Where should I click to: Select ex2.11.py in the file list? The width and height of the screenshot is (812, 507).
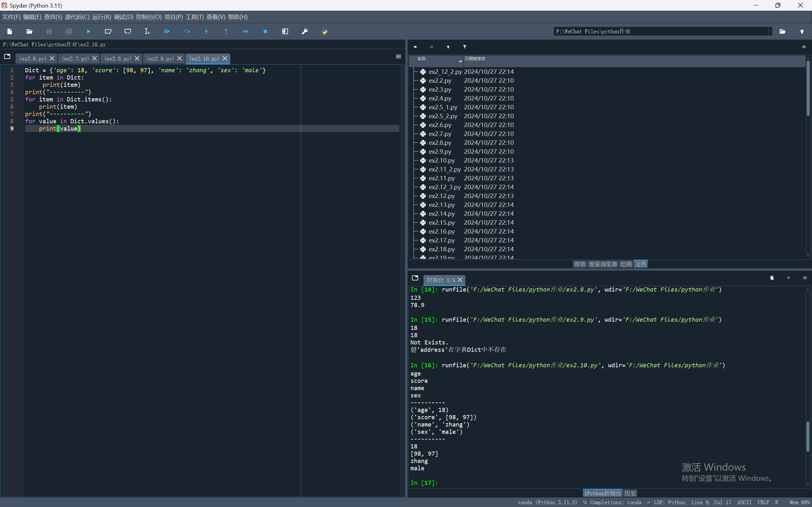442,178
